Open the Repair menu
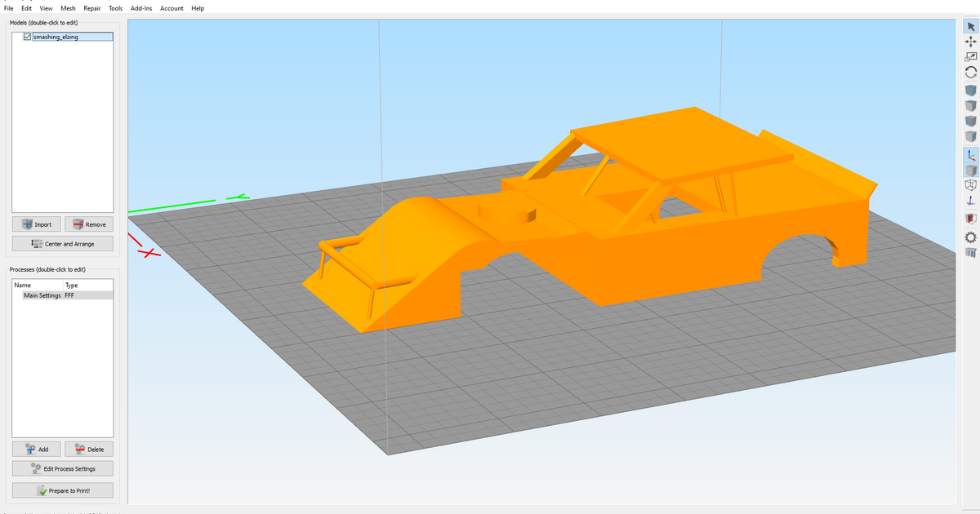This screenshot has width=980, height=514. coord(92,8)
